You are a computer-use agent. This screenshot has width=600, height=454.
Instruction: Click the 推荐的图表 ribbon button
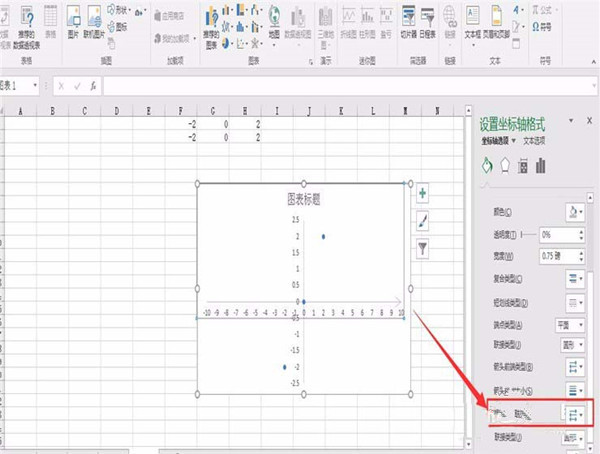pos(212,22)
